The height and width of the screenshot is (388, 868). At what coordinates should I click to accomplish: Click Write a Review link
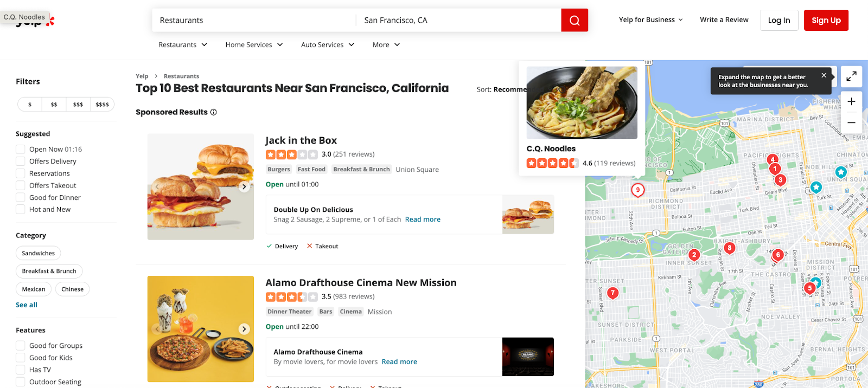point(724,20)
